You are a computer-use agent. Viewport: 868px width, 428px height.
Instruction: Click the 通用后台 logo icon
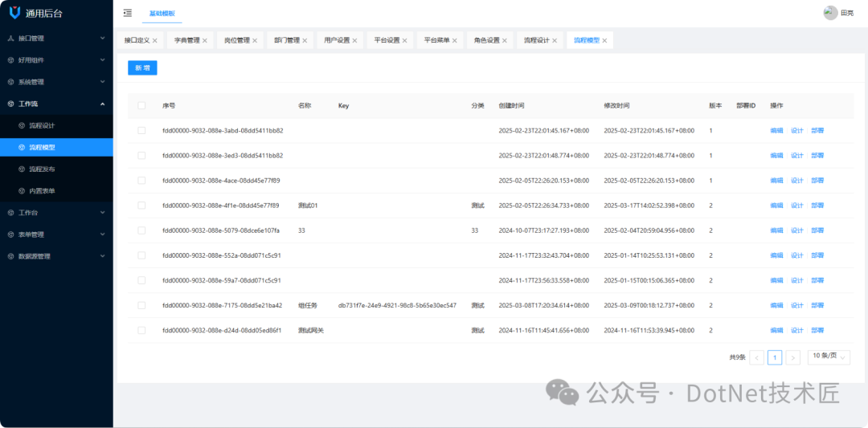(x=14, y=13)
